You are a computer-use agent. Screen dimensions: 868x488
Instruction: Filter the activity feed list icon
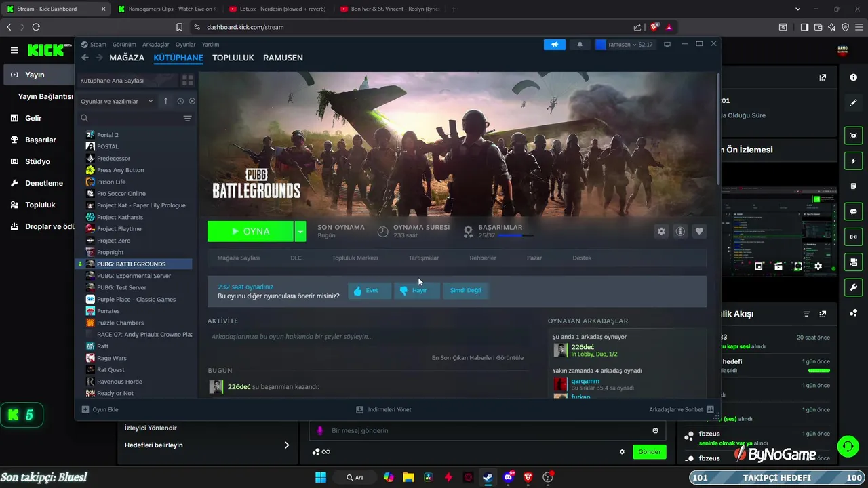coord(806,314)
